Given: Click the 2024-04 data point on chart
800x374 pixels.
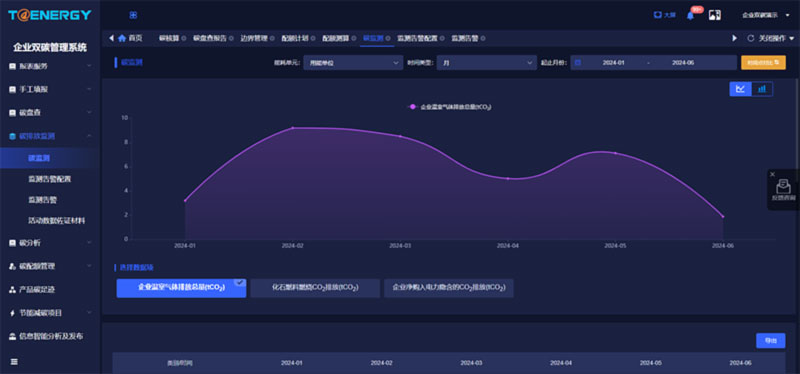Looking at the screenshot, I should tap(508, 179).
